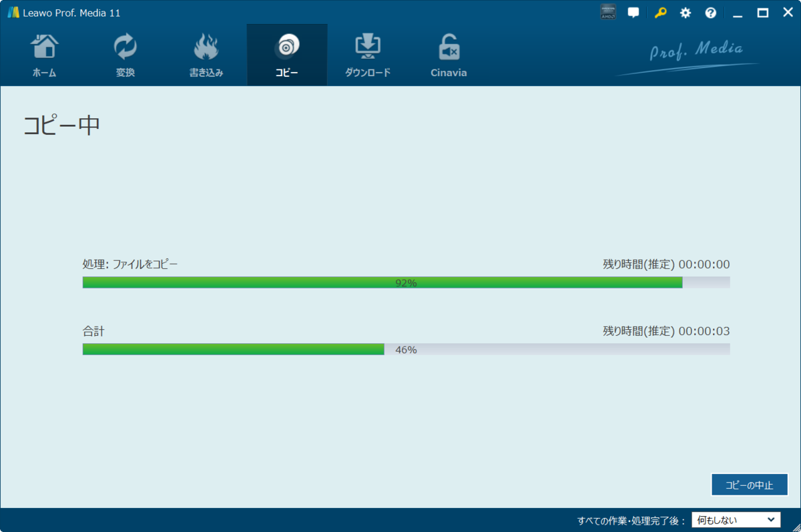
Task: Open the 書き込み (Burn) module
Action: (206, 56)
